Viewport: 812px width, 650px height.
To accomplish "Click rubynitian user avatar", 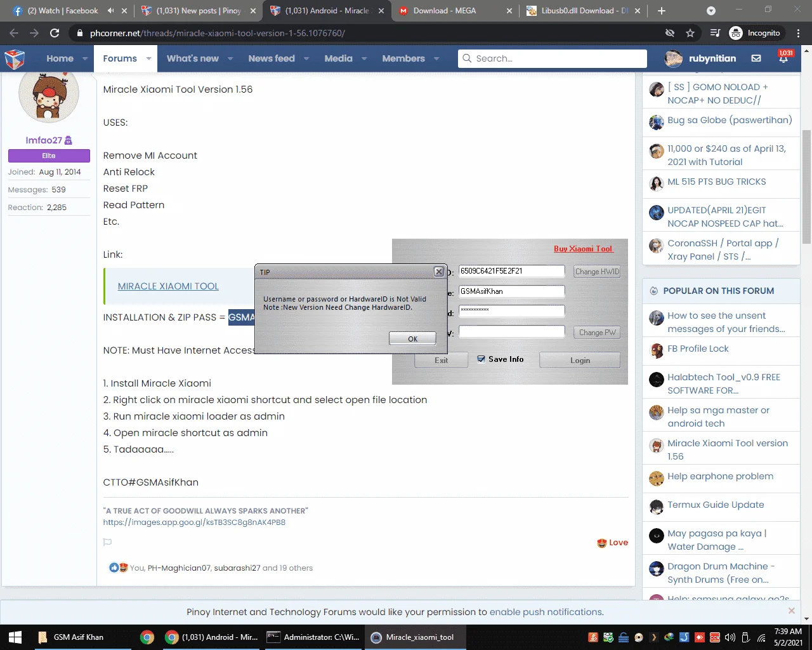I will [x=673, y=58].
